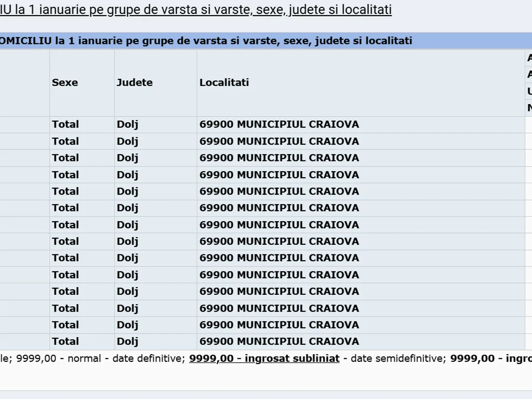Click the Dolj cell in the last row
The image size is (532, 399).
coord(127,341)
